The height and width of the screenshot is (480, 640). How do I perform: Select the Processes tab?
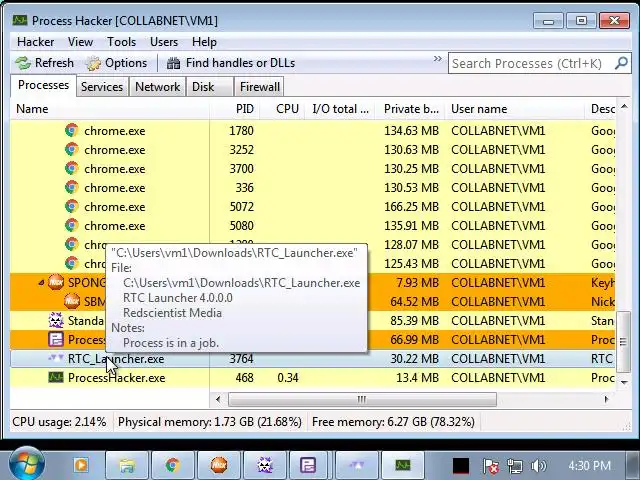(x=44, y=85)
